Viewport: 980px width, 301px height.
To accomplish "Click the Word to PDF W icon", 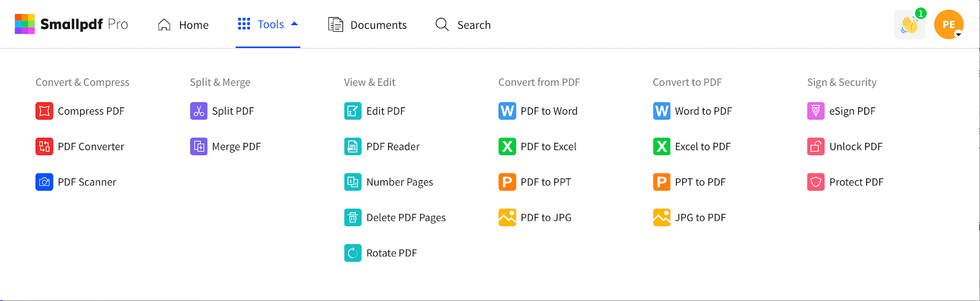I will click(661, 111).
